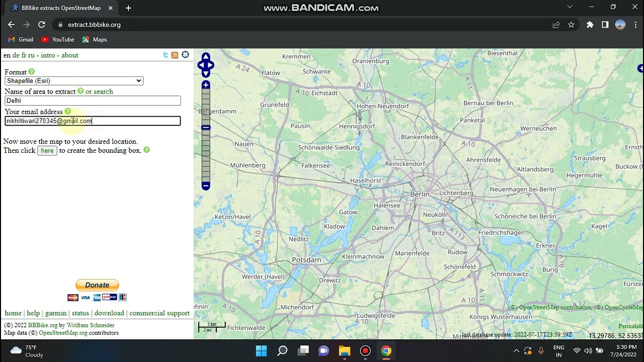Image resolution: width=644 pixels, height=362 pixels.
Task: Select the BBBike extracts OpenStreetMap tab
Action: point(60,8)
